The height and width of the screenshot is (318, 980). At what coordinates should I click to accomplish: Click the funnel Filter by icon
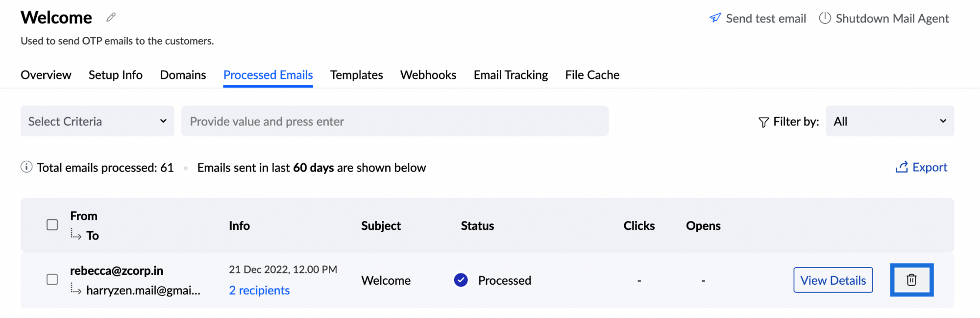[763, 122]
